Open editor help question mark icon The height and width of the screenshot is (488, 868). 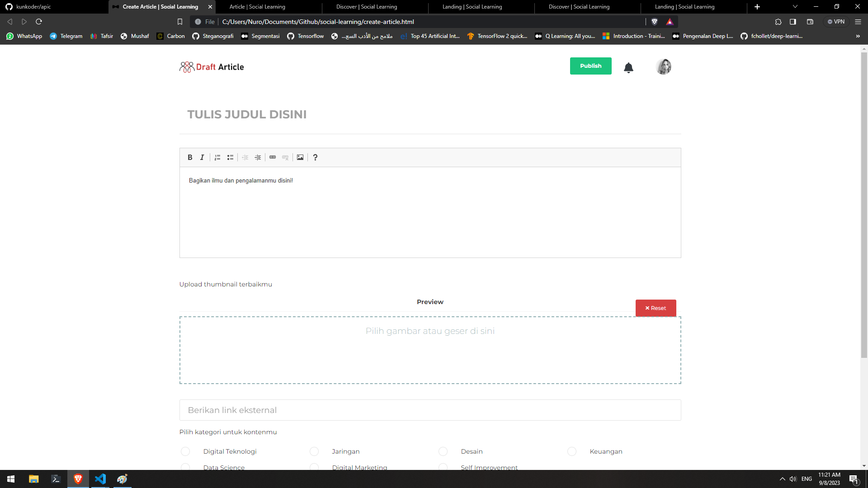(x=315, y=157)
